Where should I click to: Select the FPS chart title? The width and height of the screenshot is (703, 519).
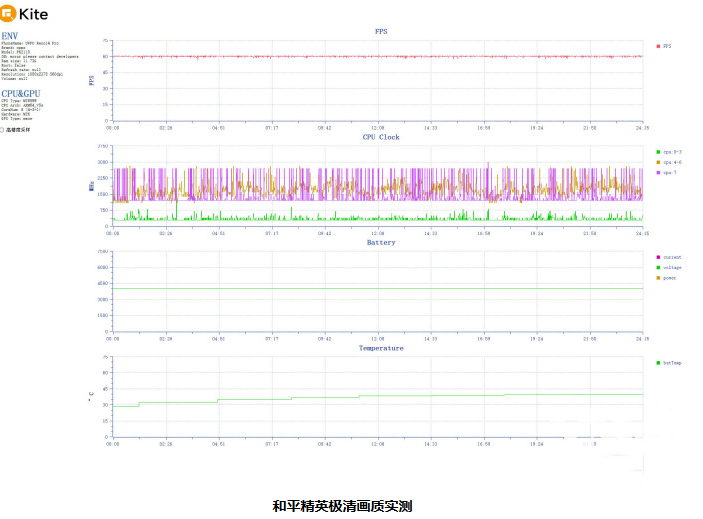[381, 31]
